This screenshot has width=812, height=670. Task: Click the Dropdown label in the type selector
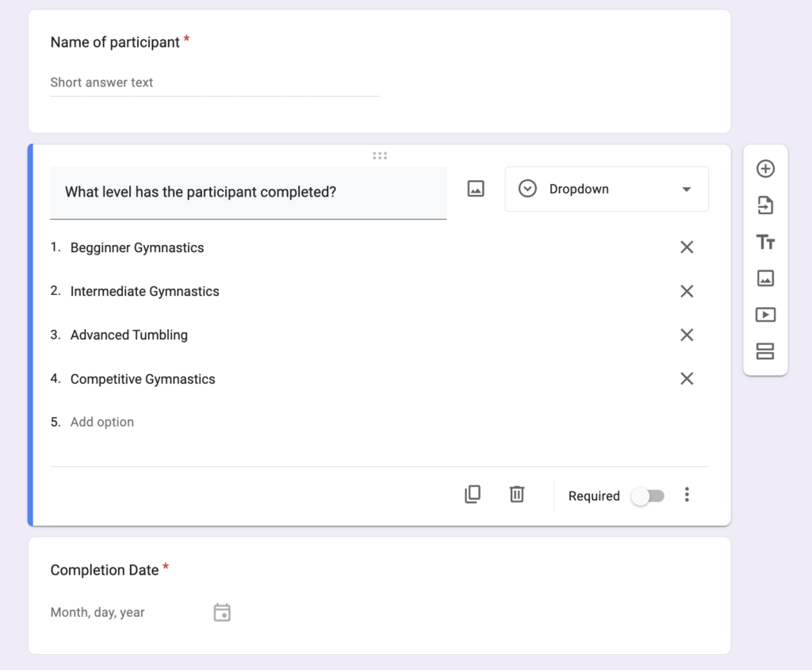coord(578,189)
